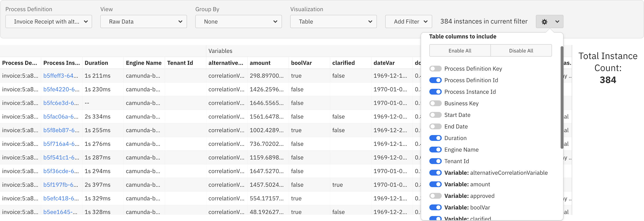Click the Add Filter dropdown button
Viewport: 644px width, 221px height.
[x=409, y=22]
